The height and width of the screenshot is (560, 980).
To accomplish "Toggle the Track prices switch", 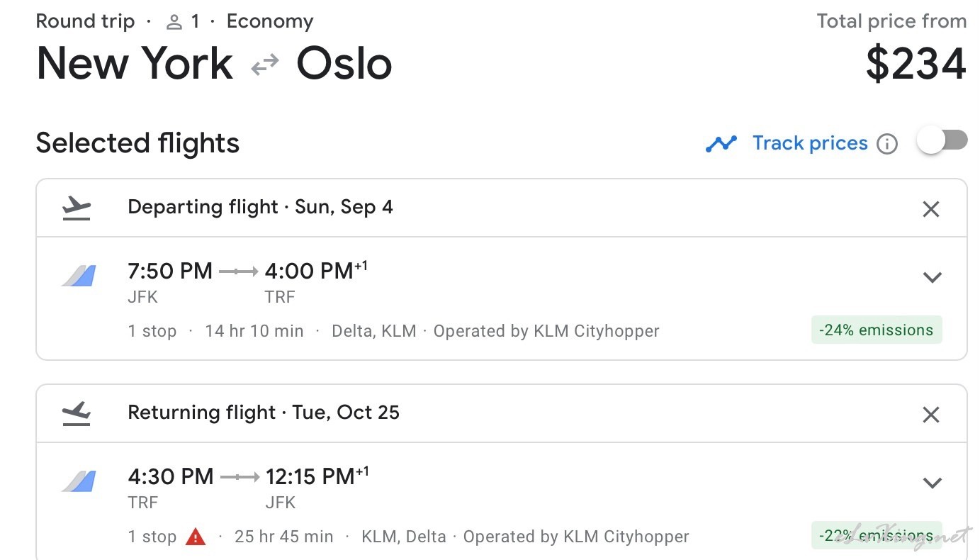I will tap(942, 140).
